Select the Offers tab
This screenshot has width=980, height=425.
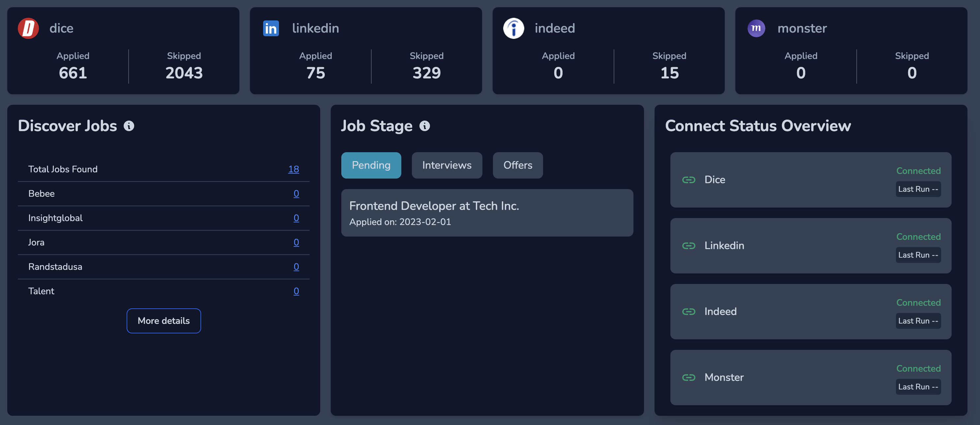tap(517, 165)
